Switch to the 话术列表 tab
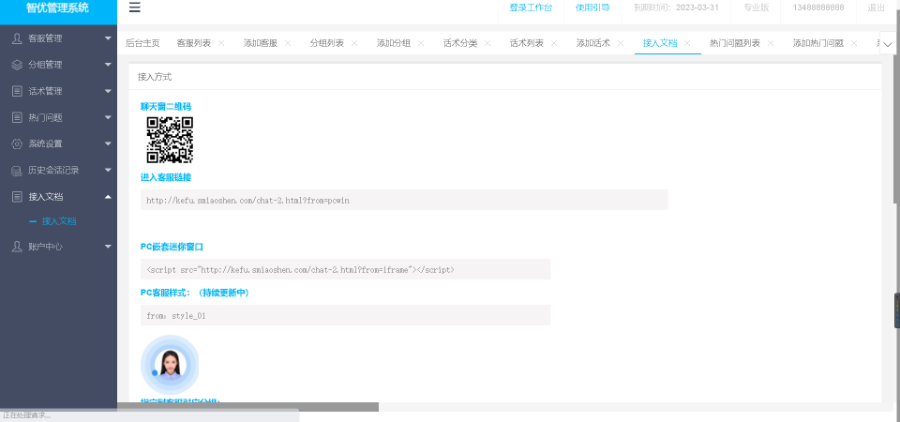This screenshot has height=422, width=900. 526,43
